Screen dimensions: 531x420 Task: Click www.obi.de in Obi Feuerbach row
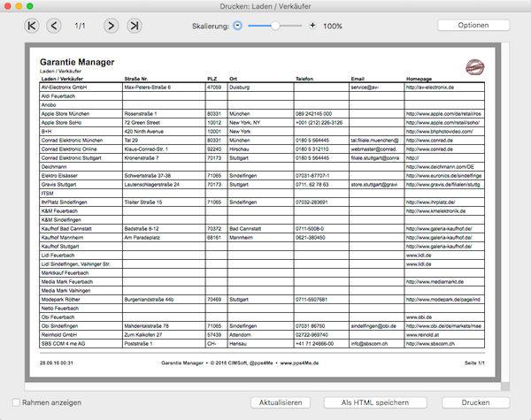419,317
